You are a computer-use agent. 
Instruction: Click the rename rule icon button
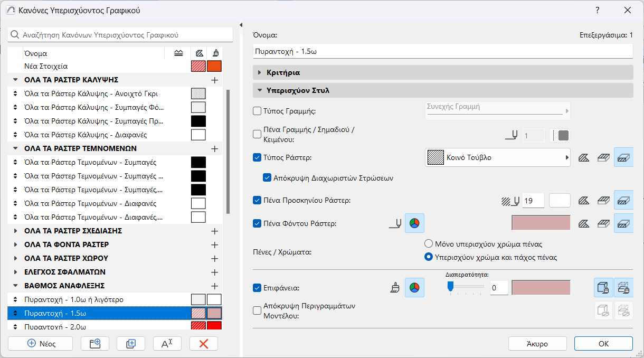click(167, 343)
